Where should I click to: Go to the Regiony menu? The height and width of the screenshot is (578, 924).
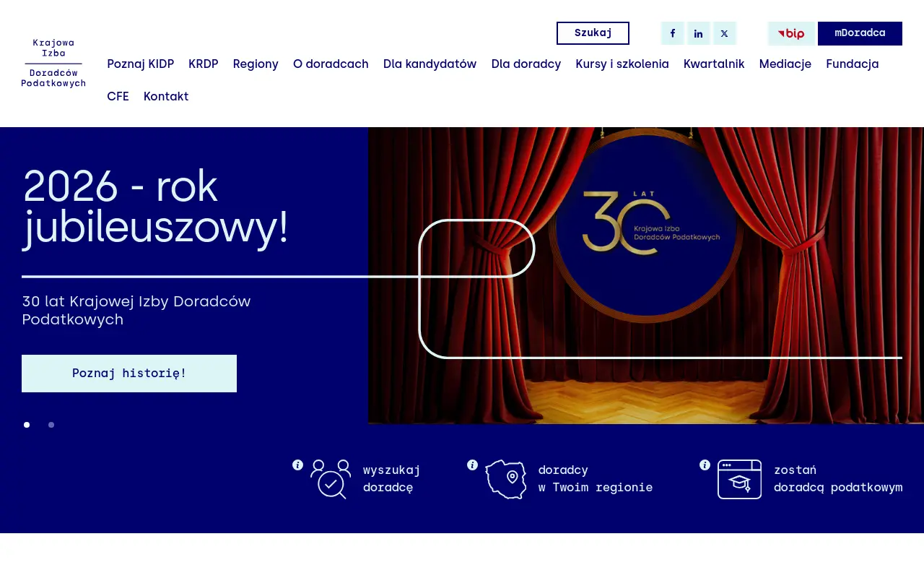256,64
